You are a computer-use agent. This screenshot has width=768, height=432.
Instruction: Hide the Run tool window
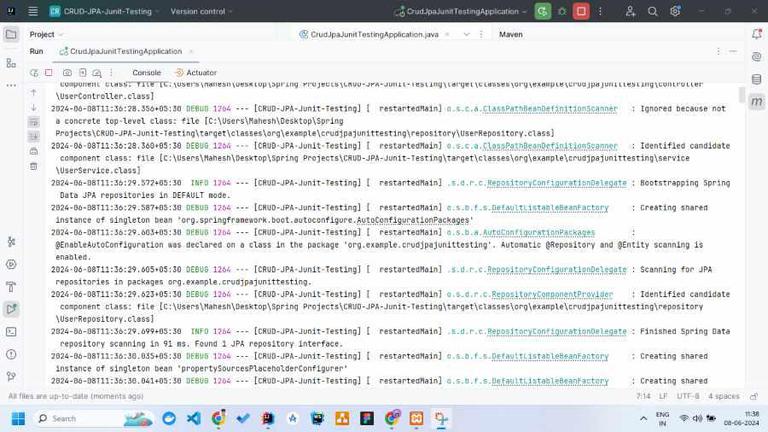pyautogui.click(x=733, y=51)
